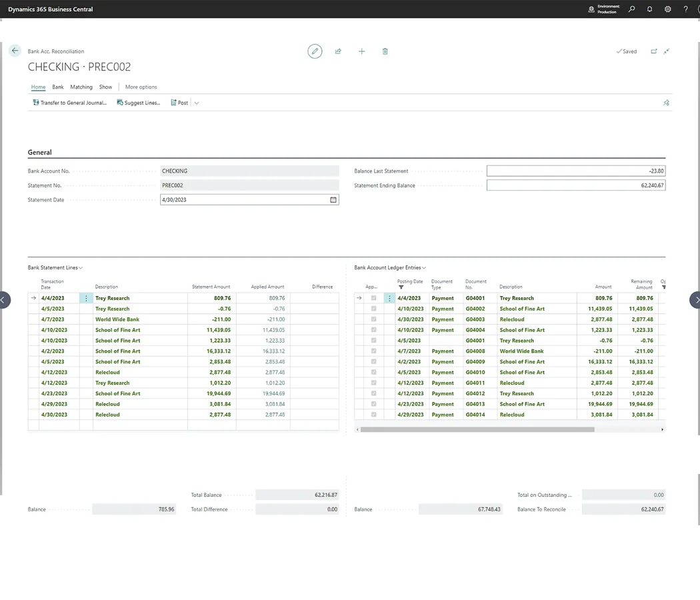
Task: Toggle Applied checkbox for G04001 Trey Research 809.76
Action: pos(373,298)
